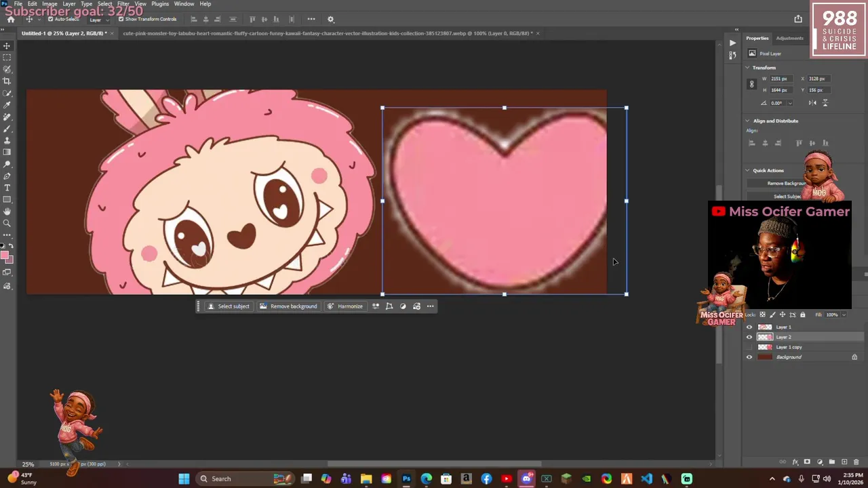Viewport: 868px width, 488px height.
Task: Open the Image menu
Action: pyautogui.click(x=50, y=4)
